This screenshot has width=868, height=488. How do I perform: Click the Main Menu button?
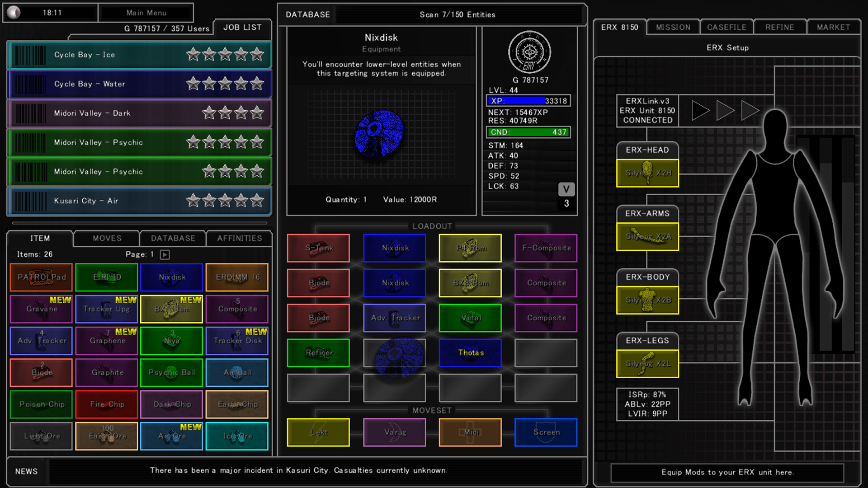coord(146,13)
